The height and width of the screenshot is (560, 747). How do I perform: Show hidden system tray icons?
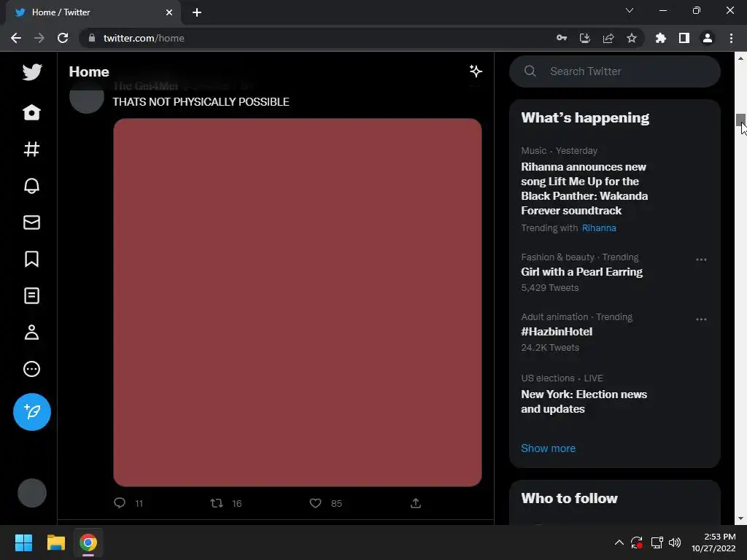click(x=619, y=542)
